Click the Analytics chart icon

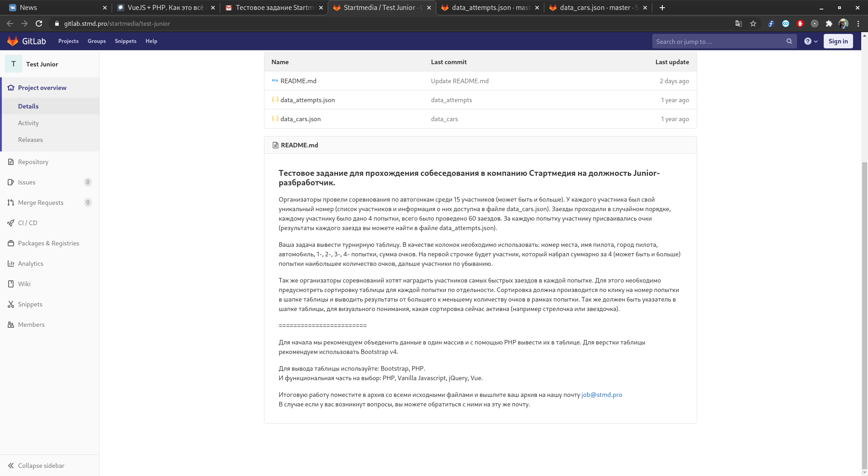tap(11, 264)
